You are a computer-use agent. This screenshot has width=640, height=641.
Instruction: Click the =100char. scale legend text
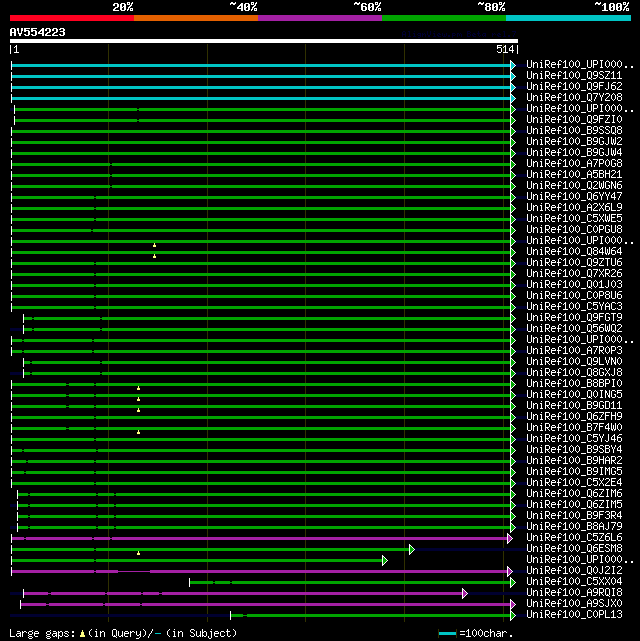tap(486, 634)
